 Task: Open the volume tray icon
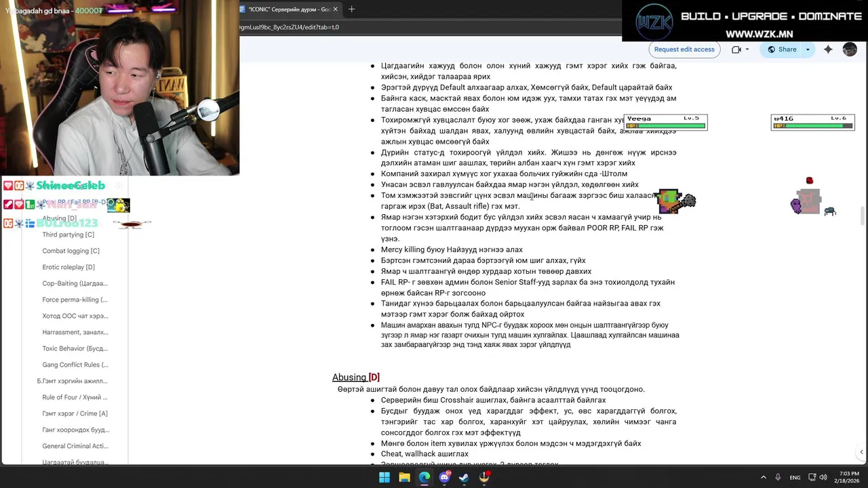(823, 477)
